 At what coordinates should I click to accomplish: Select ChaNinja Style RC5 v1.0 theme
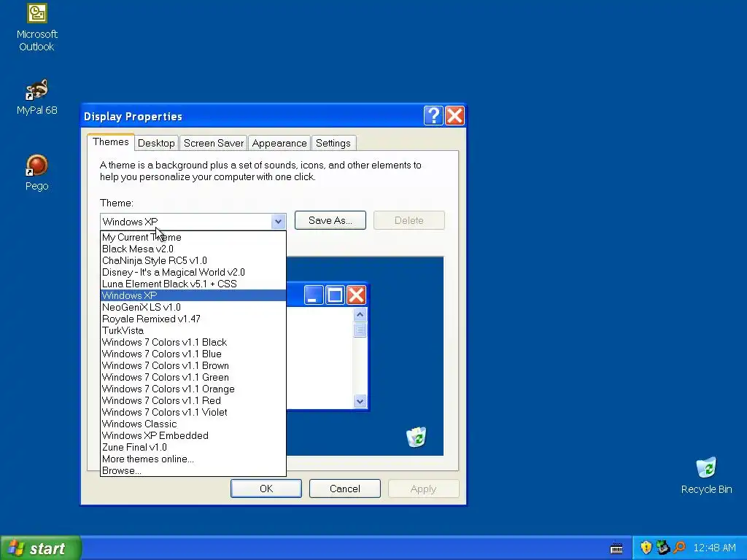pyautogui.click(x=193, y=260)
